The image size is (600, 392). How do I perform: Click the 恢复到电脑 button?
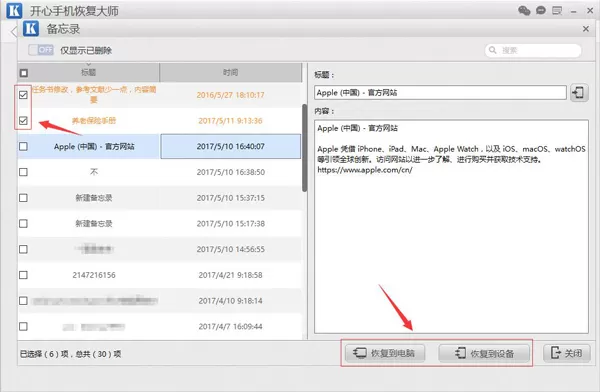point(385,353)
